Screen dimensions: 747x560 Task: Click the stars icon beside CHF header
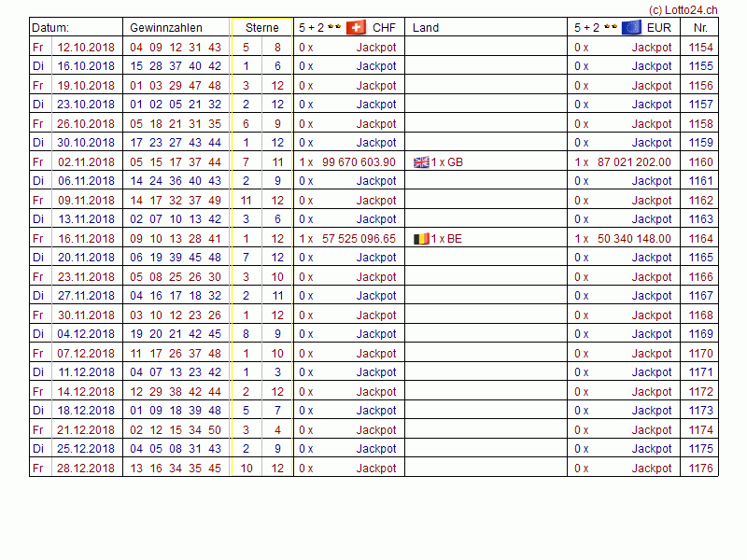pyautogui.click(x=333, y=27)
